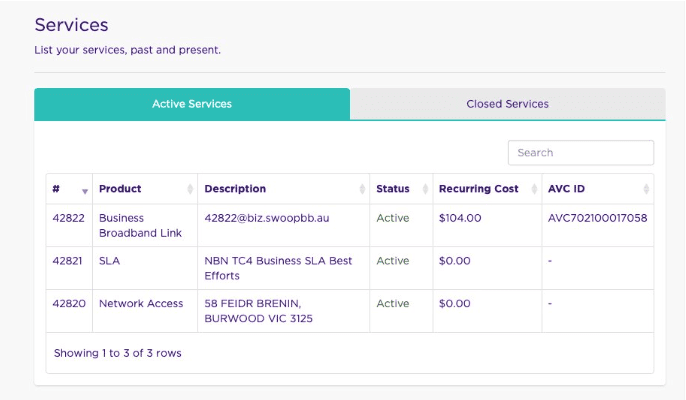
Task: Open the Network Access product
Action: pos(139,304)
